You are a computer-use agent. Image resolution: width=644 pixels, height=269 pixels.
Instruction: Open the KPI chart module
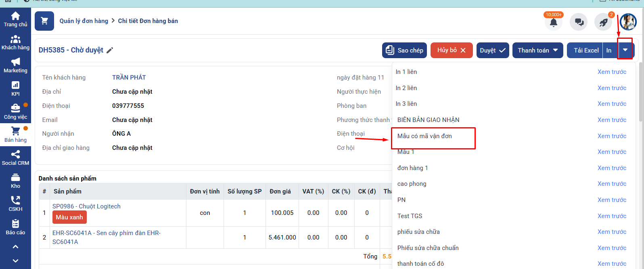pyautogui.click(x=15, y=88)
